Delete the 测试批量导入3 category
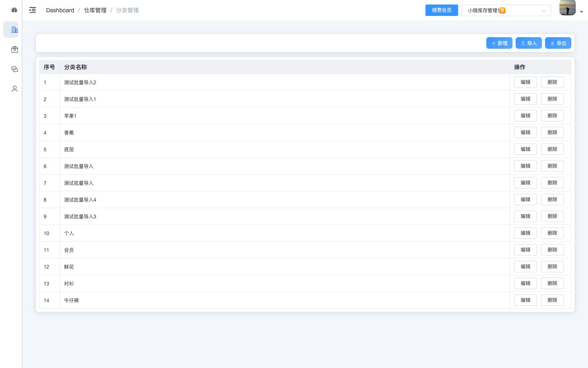This screenshot has height=368, width=588. pos(552,216)
